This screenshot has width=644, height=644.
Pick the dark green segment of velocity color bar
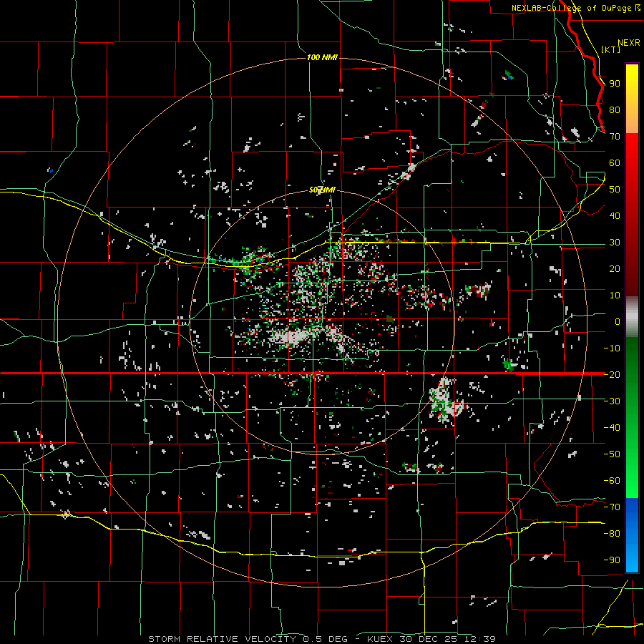(x=632, y=355)
